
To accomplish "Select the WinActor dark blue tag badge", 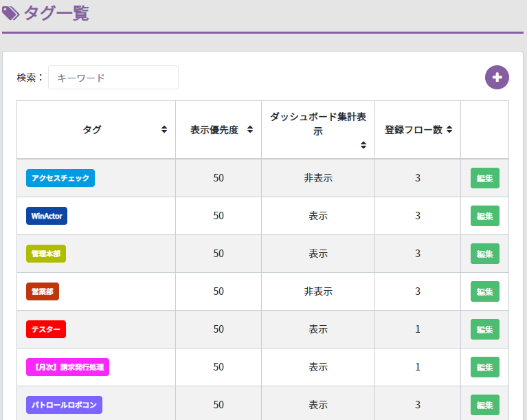I will coord(47,216).
